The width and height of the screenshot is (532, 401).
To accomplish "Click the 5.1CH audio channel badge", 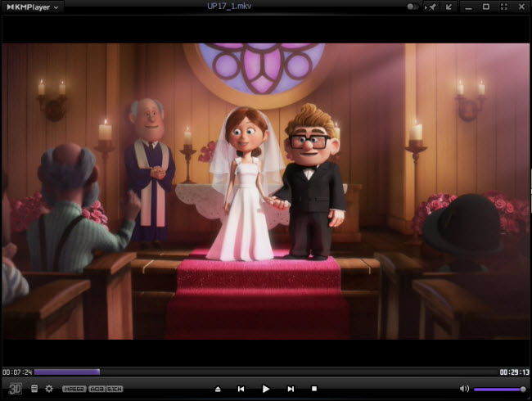I will [115, 389].
